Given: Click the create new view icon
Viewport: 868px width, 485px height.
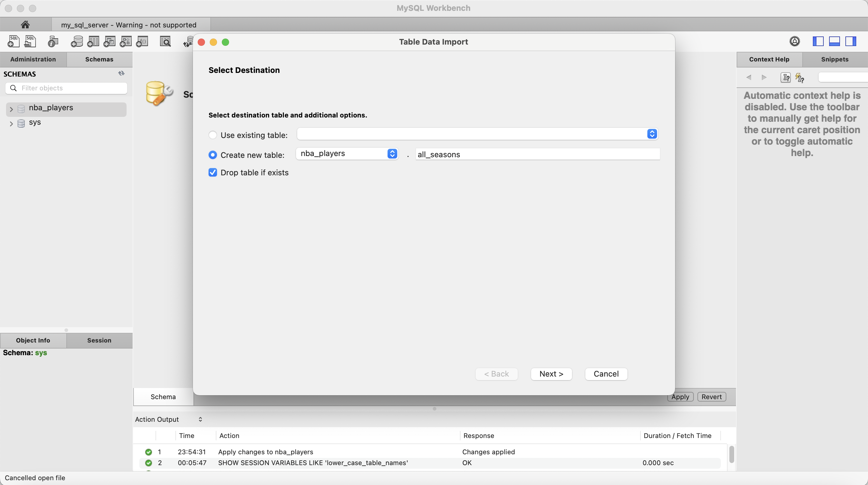Looking at the screenshot, I should 109,42.
